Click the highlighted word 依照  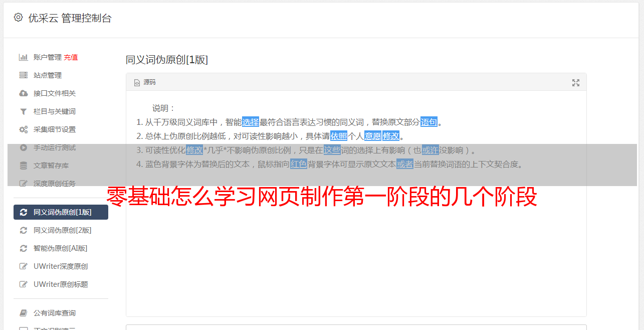click(x=339, y=136)
